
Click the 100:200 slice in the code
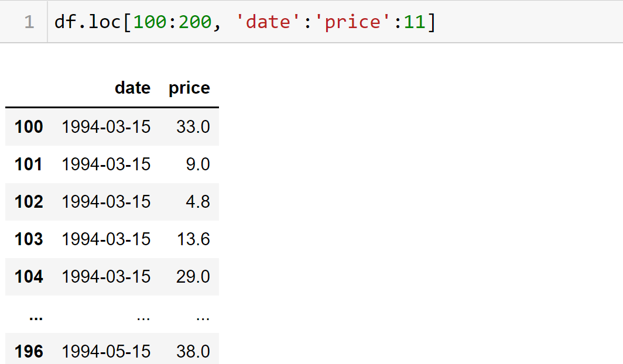pyautogui.click(x=172, y=22)
